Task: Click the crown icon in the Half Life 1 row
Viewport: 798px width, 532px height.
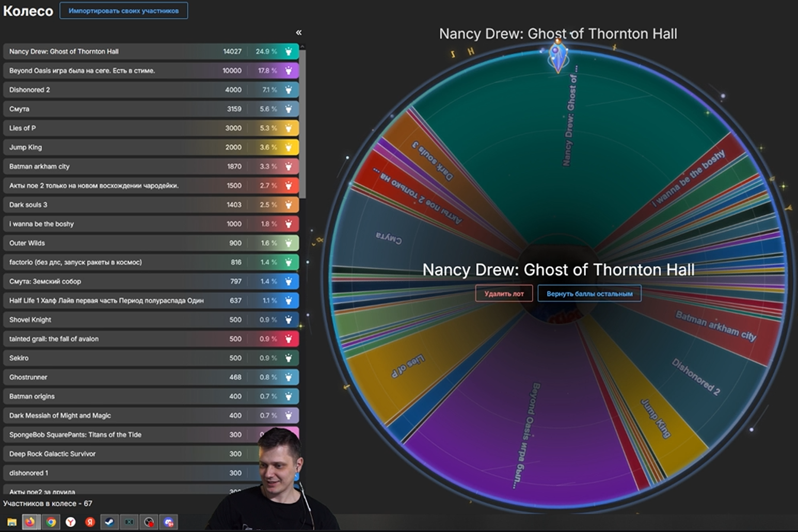Action: (289, 300)
